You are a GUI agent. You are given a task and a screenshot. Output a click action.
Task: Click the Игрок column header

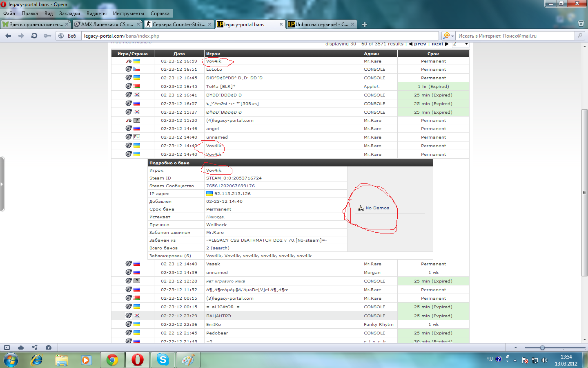click(x=283, y=54)
